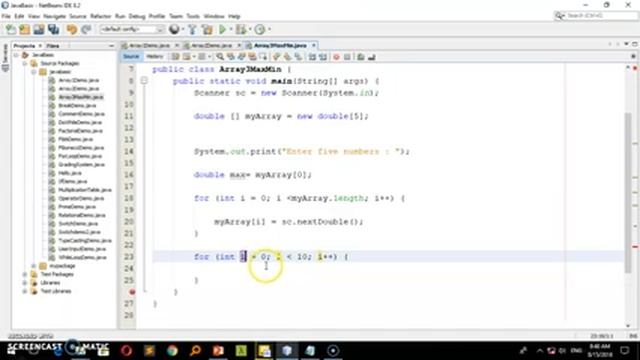Select the Projects tab
Screen dimensions: 640x360
point(24,46)
